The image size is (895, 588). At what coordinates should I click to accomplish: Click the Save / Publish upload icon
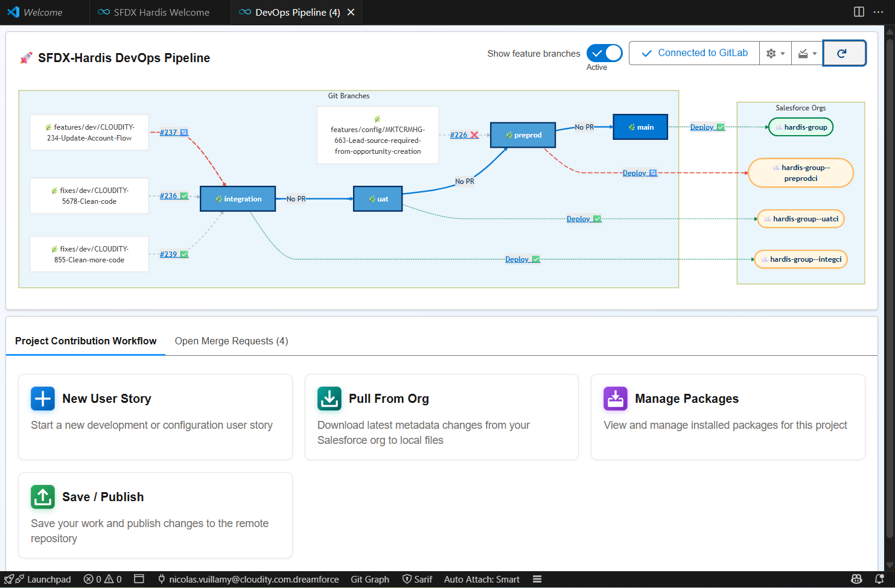coord(43,497)
